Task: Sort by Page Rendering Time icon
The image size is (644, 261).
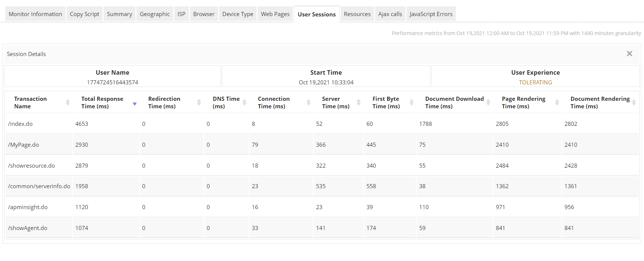Action: click(x=557, y=102)
